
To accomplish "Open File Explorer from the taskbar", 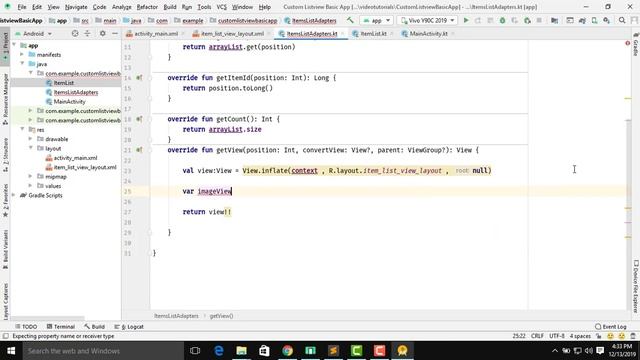I will coord(242,351).
